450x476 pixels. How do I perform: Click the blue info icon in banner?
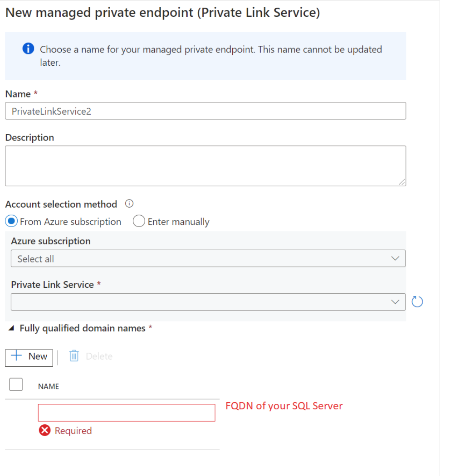tap(28, 48)
